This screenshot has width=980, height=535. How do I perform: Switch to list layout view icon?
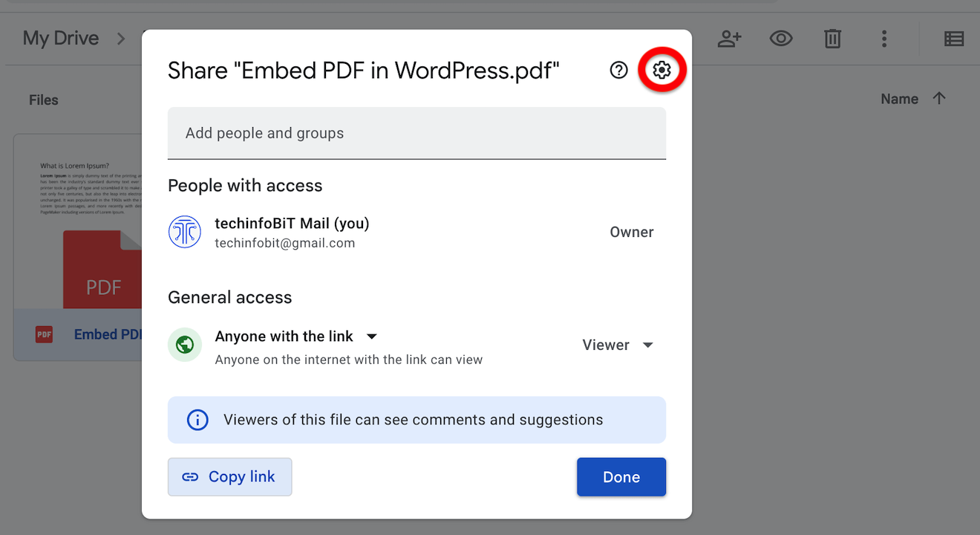pyautogui.click(x=953, y=39)
